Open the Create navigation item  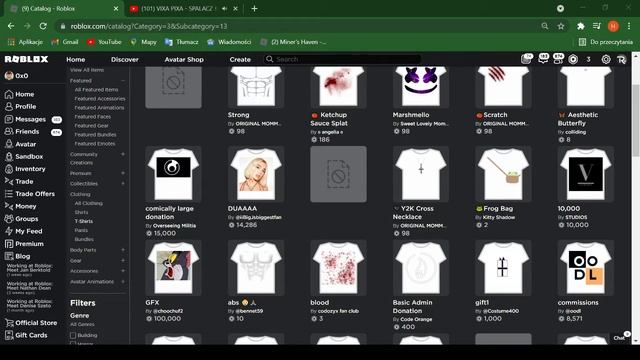[x=240, y=60]
